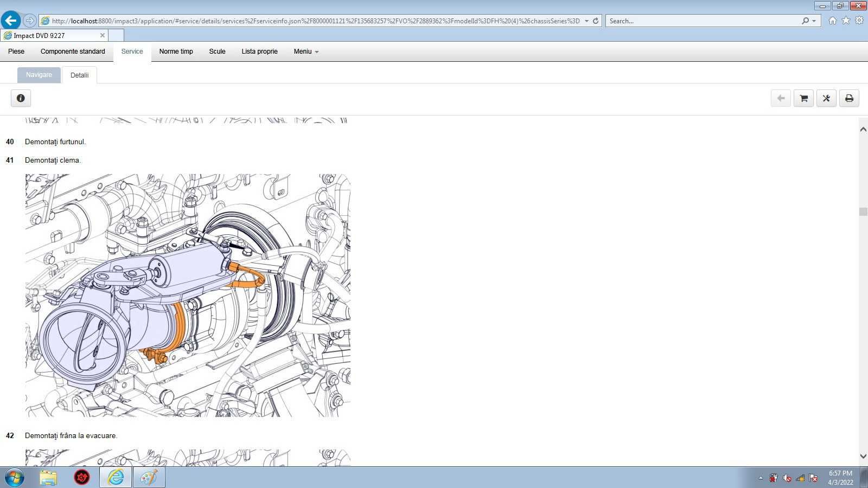Refresh the page in address bar
Screen dimensions: 868x488
tap(596, 21)
